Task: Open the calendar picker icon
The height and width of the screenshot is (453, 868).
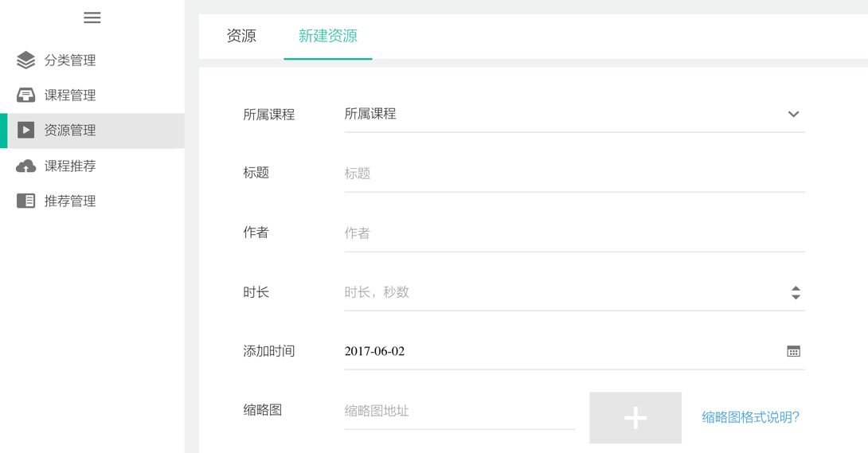Action: pos(793,351)
